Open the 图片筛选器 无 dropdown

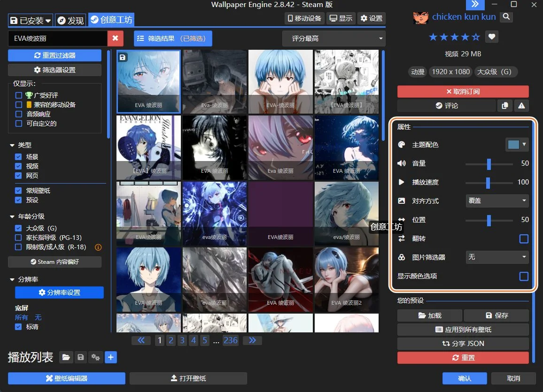click(x=497, y=257)
